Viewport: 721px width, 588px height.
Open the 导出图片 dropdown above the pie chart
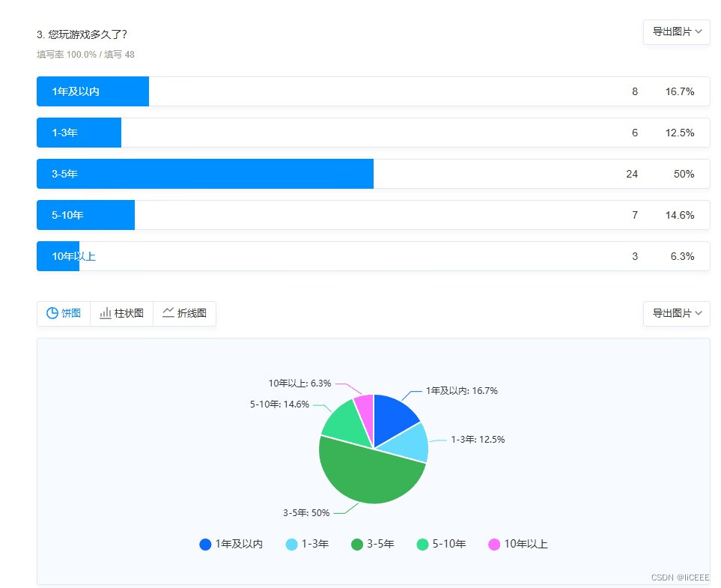[x=676, y=314]
